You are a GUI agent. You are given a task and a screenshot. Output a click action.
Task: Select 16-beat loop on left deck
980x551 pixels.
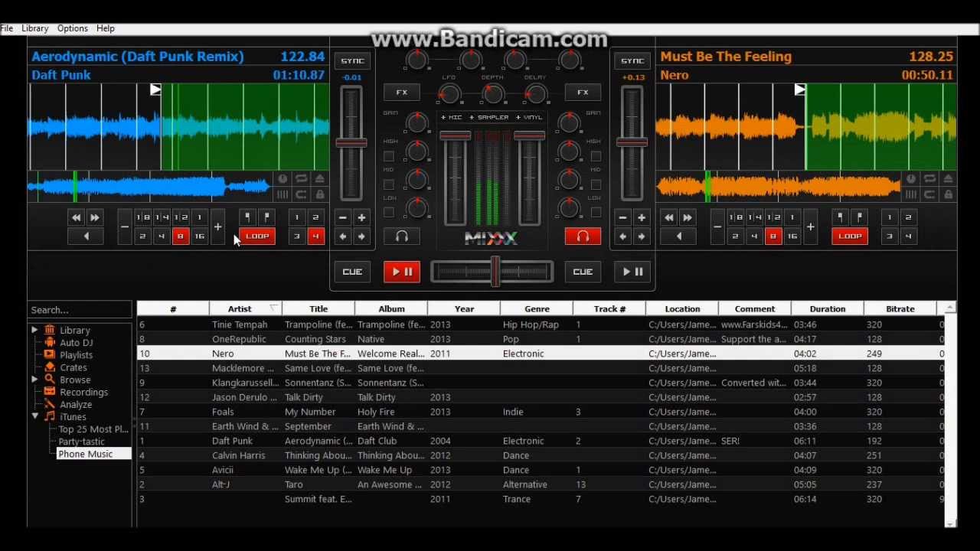pyautogui.click(x=199, y=236)
